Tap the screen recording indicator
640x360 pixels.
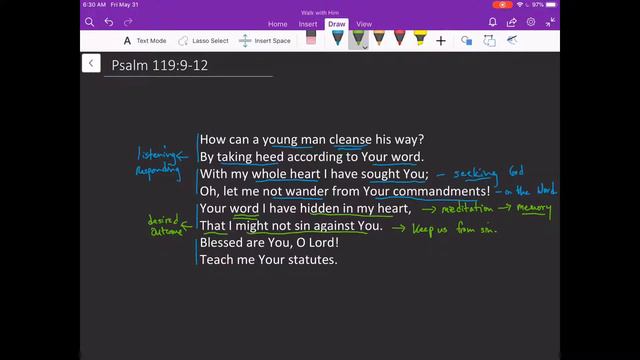pyautogui.click(x=502, y=5)
